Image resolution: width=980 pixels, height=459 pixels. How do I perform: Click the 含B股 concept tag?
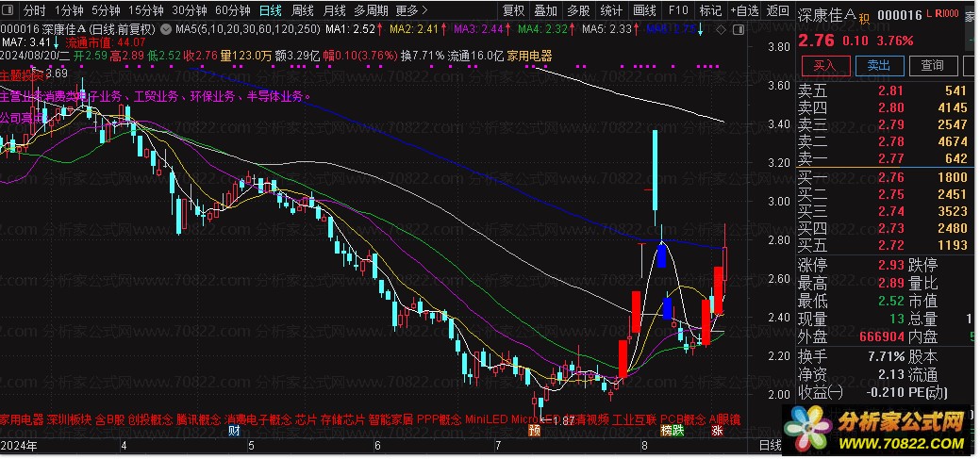[110, 419]
